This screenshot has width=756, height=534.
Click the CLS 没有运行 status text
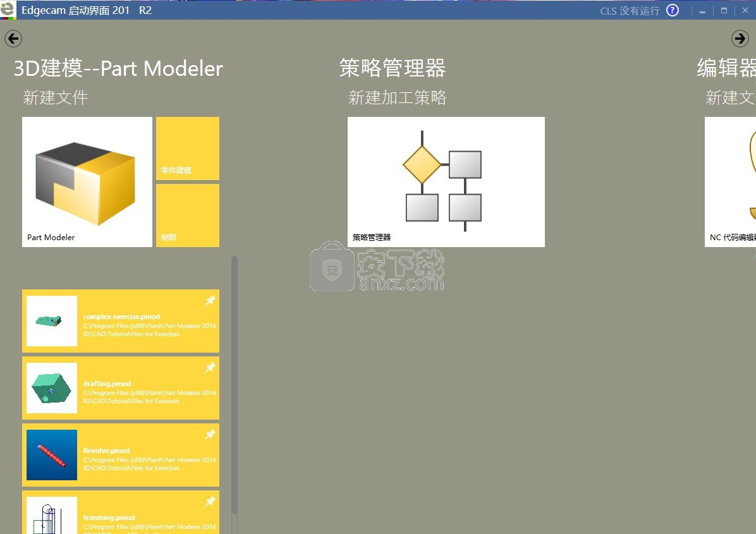[x=630, y=11]
